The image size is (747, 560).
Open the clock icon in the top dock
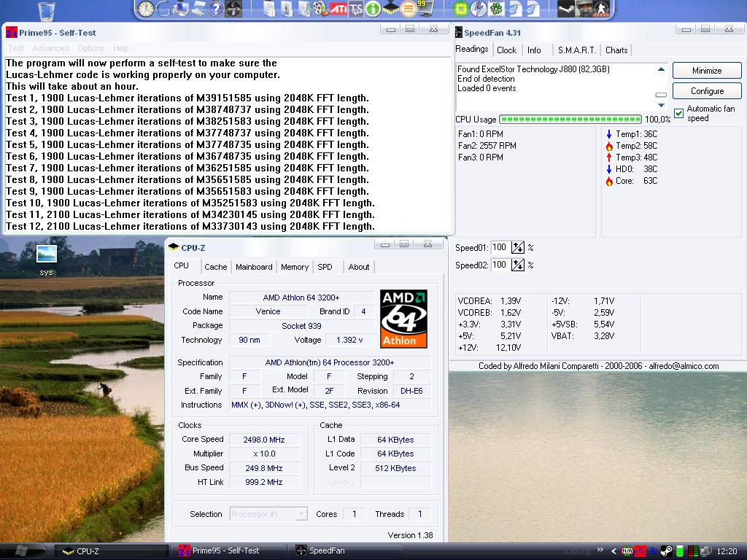click(146, 9)
